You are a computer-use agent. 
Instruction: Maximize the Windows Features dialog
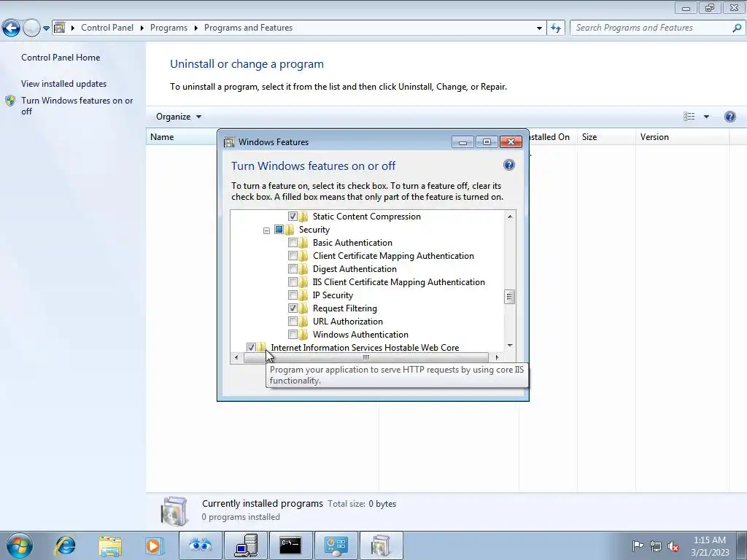click(487, 142)
